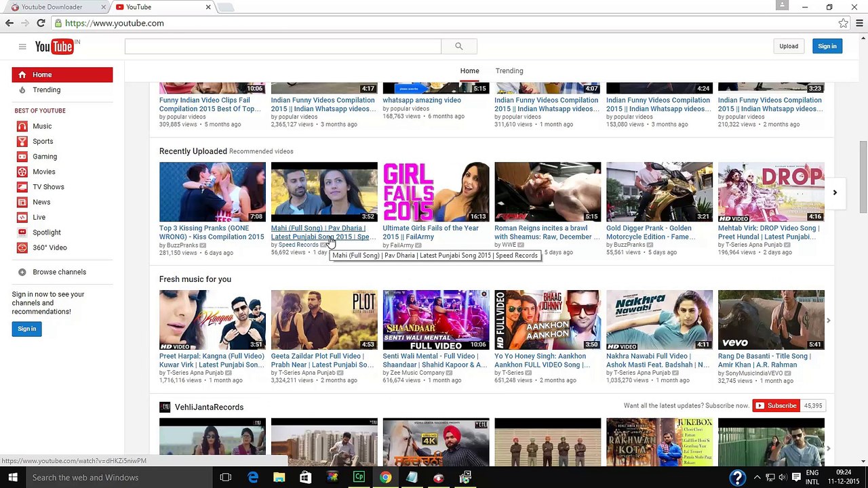Open the Girl Fails 2015 thumbnail
Viewport: 868px width, 488px height.
(436, 192)
